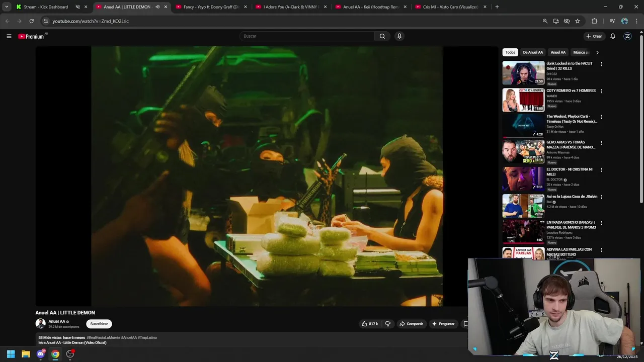Screen dimensions: 644x362
Task: Start voice search with microphone icon
Action: (x=399, y=36)
